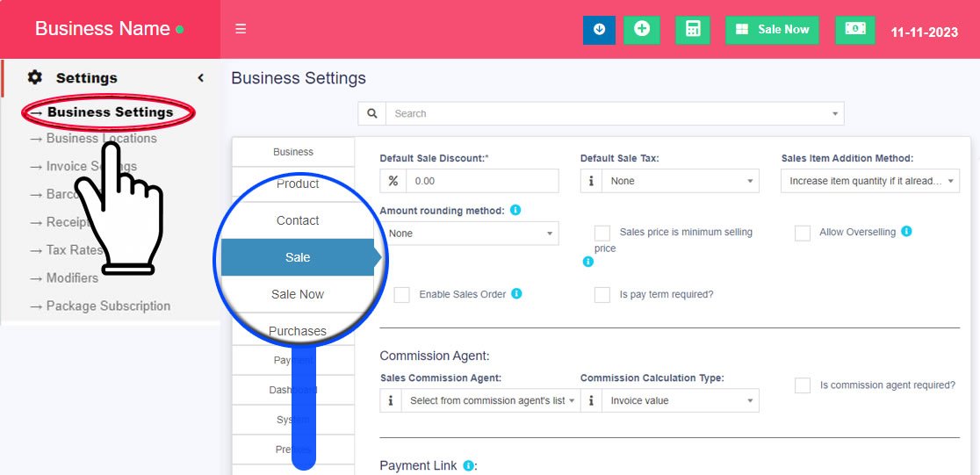
Task: Click the Amount rounding method info icon
Action: pos(515,211)
